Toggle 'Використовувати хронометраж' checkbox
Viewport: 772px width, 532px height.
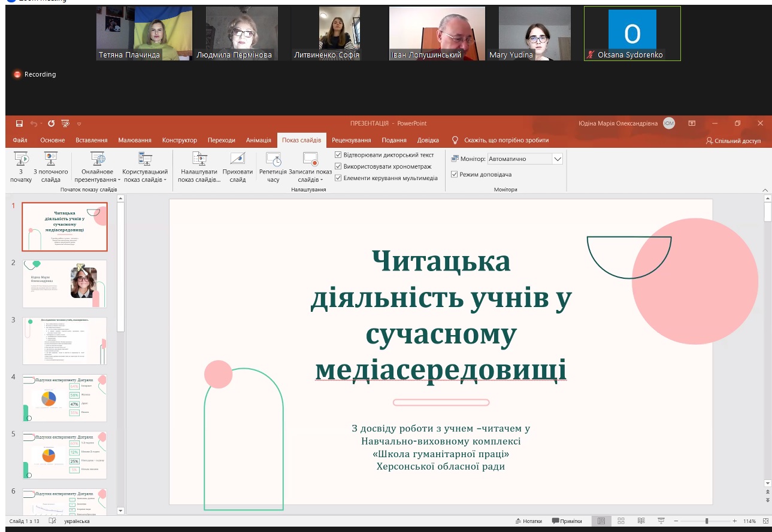338,166
